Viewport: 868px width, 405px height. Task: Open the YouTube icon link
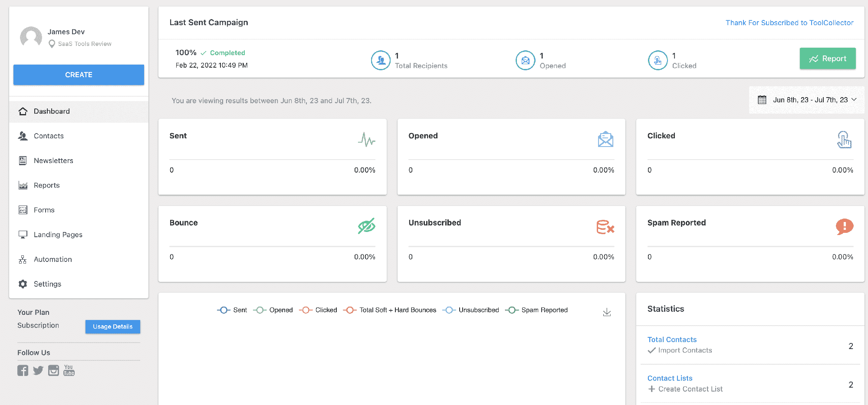(69, 370)
